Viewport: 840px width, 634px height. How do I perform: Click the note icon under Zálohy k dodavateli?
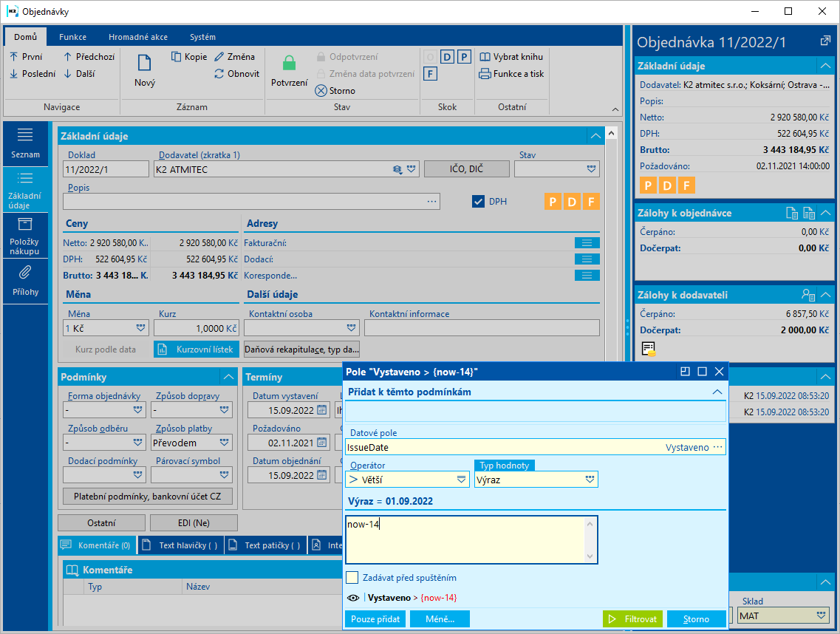pyautogui.click(x=648, y=349)
